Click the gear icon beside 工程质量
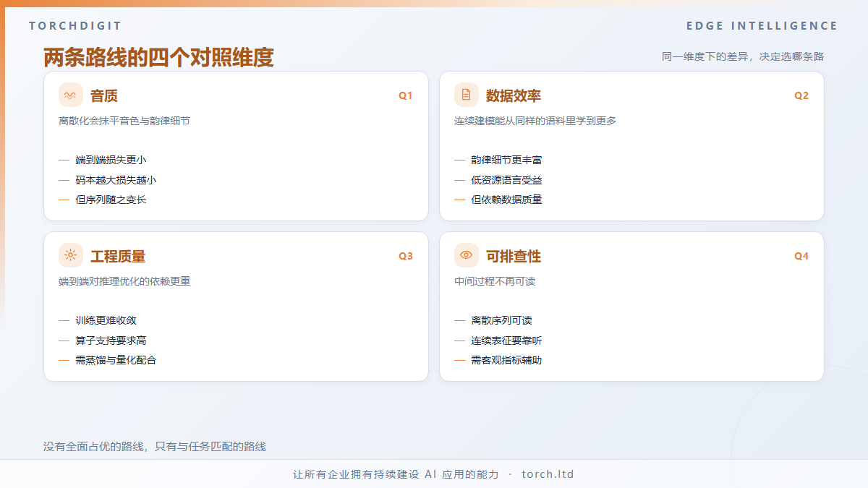 pos(71,255)
